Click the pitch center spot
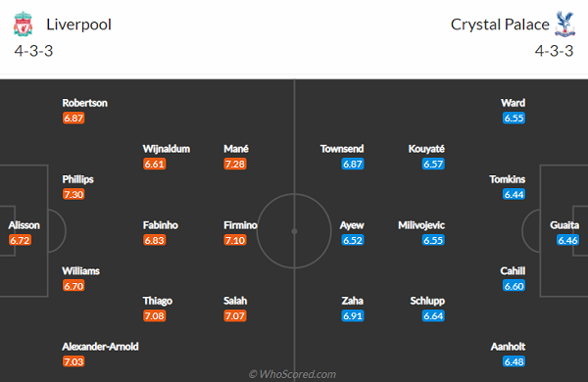The width and height of the screenshot is (588, 382). pos(294,231)
